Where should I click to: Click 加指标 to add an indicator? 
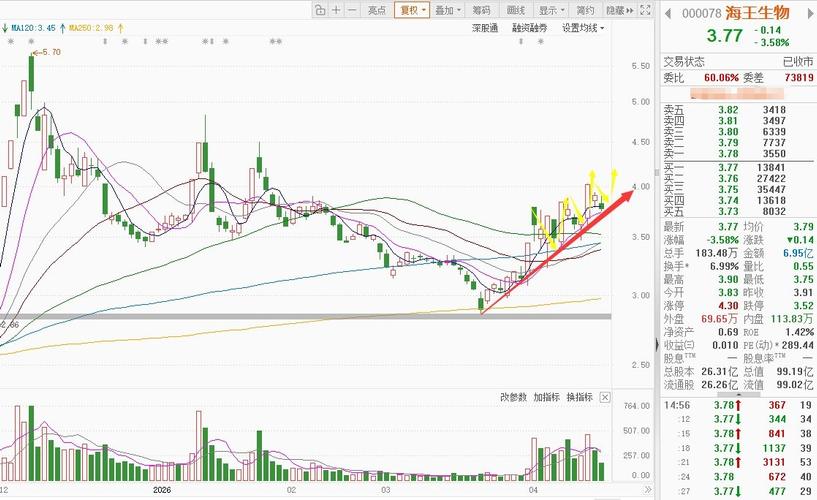coord(547,397)
